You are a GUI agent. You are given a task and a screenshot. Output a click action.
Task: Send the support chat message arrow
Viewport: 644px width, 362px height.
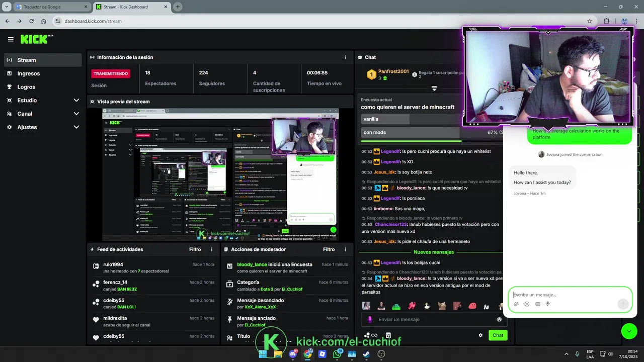623,304
